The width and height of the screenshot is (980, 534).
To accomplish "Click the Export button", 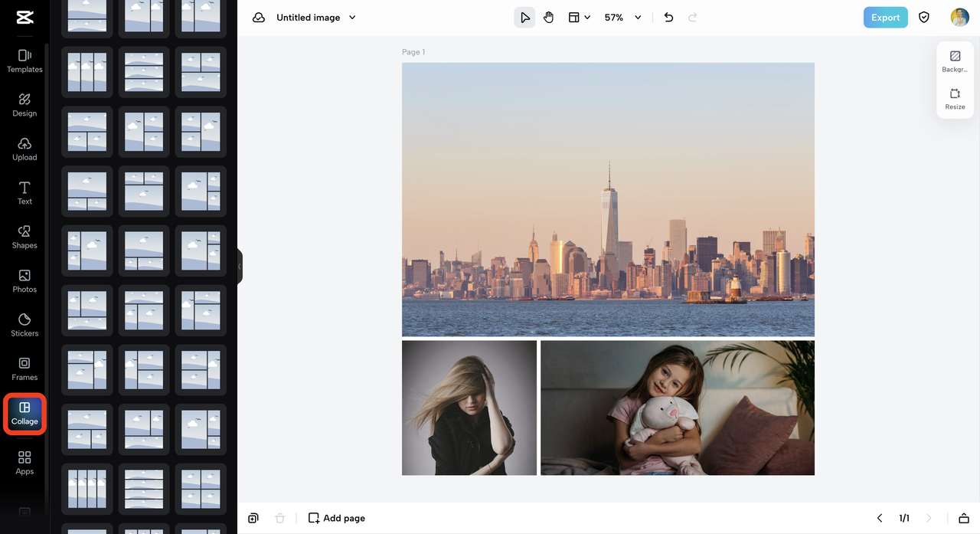I will tap(885, 18).
